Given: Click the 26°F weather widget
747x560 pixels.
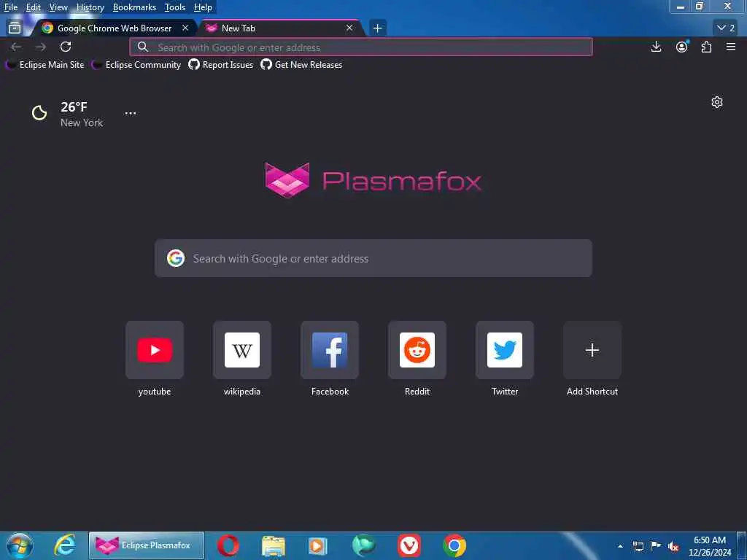Looking at the screenshot, I should (x=66, y=113).
